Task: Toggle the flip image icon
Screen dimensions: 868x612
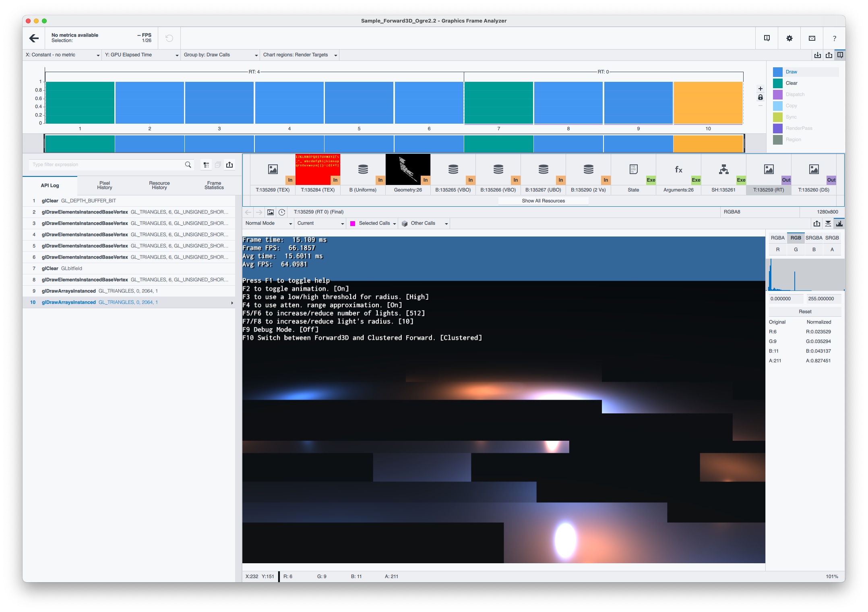Action: pos(828,224)
